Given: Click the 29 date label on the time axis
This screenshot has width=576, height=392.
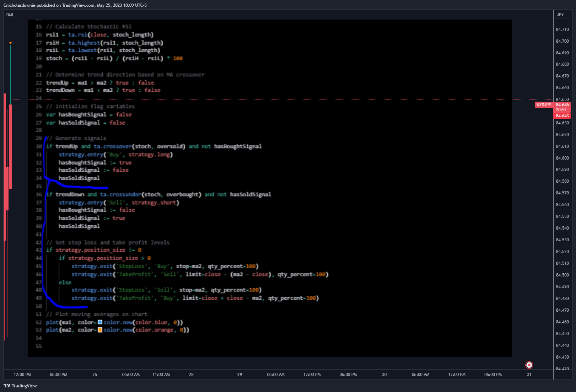Looking at the screenshot, I should coord(239,375).
